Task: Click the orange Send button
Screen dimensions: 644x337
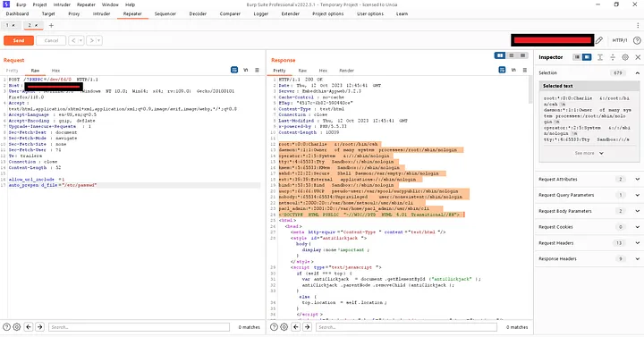Action: coord(19,40)
